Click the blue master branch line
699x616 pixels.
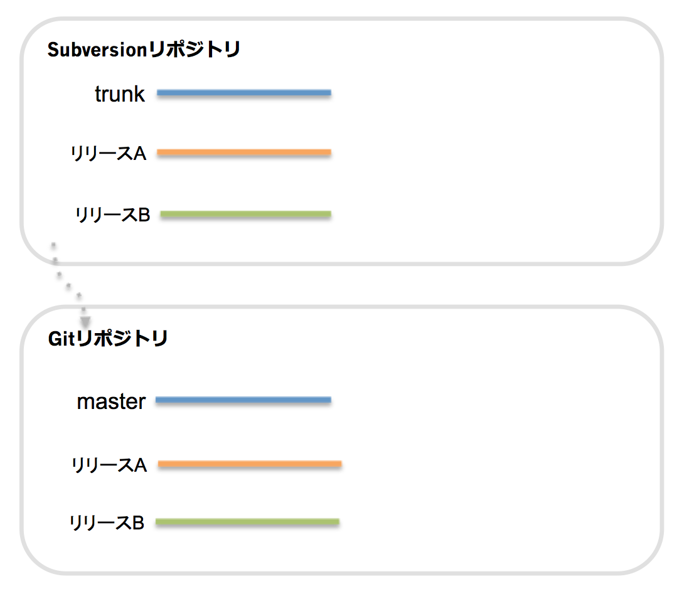(243, 400)
